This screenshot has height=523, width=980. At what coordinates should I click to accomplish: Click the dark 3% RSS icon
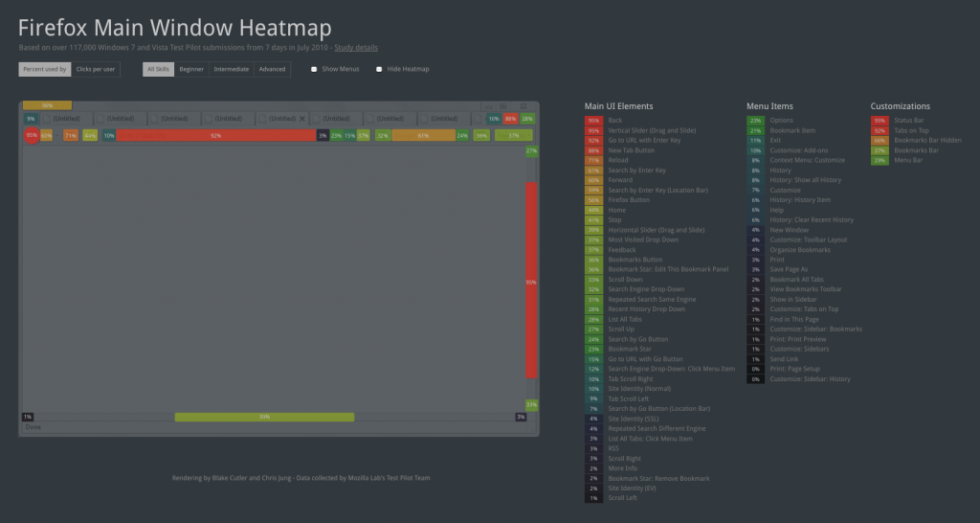coord(323,135)
